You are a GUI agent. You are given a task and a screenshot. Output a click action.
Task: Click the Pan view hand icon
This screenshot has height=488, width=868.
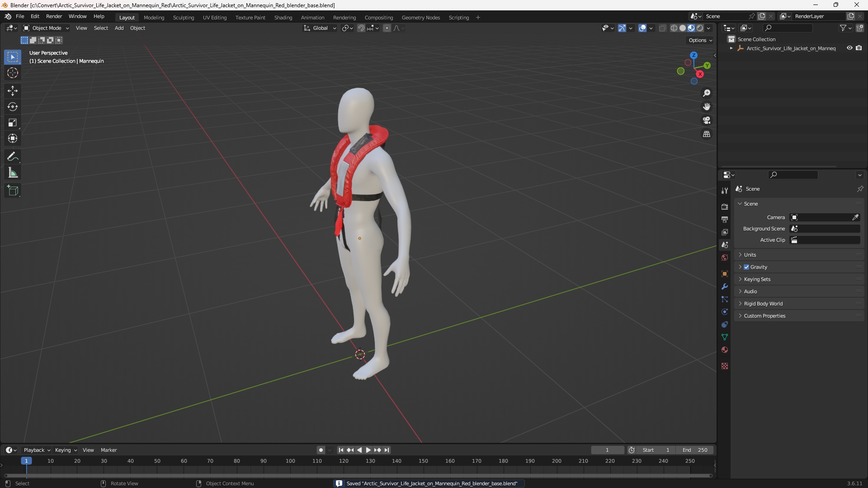coord(707,107)
